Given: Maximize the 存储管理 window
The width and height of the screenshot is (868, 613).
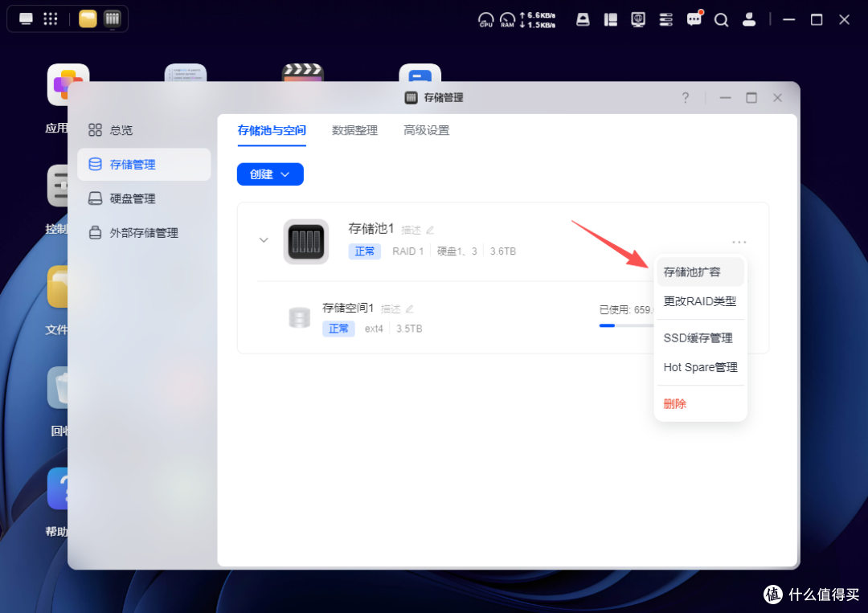Looking at the screenshot, I should [751, 98].
